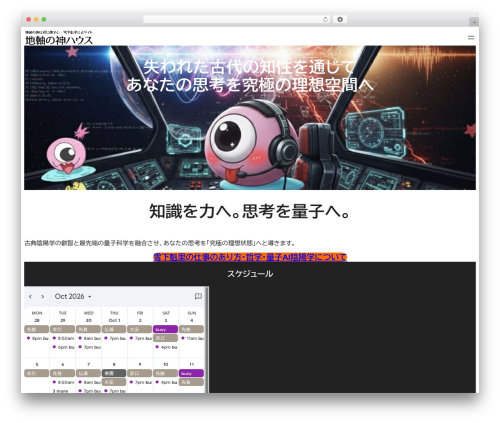Open the 8am event on Wednesday 30
500x423 pixels.
89,338
